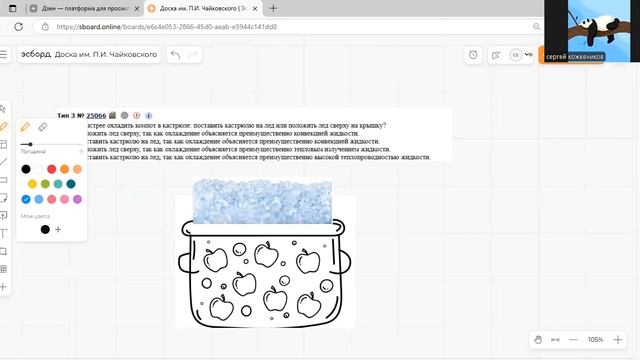This screenshot has height=360, width=640.
Task: Select the sticky note tool in left toolbar
Action: tap(3, 198)
